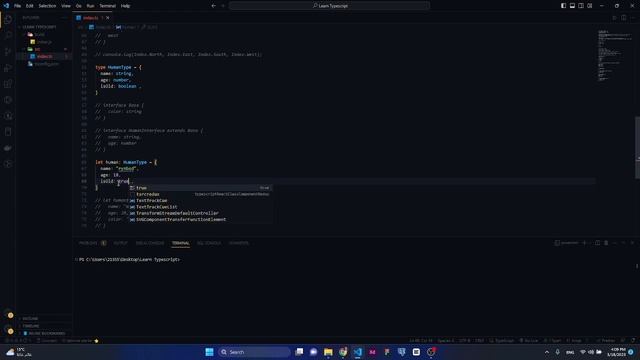The height and width of the screenshot is (360, 640).
Task: Open Source Control view in activity bar
Action: [x=8, y=51]
